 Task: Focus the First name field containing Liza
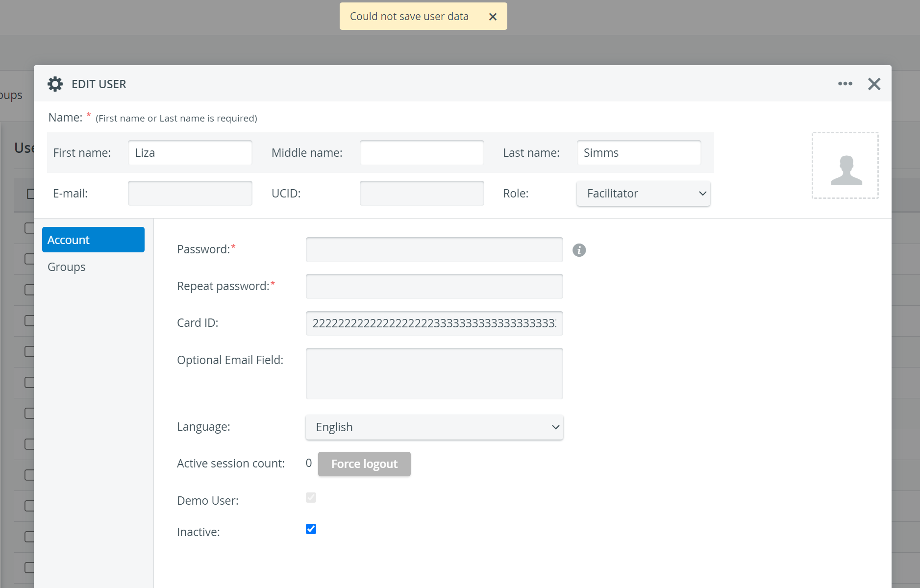pos(190,153)
